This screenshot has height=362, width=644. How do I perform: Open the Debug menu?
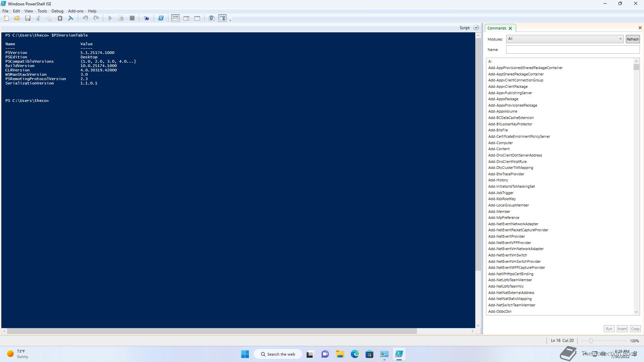57,11
